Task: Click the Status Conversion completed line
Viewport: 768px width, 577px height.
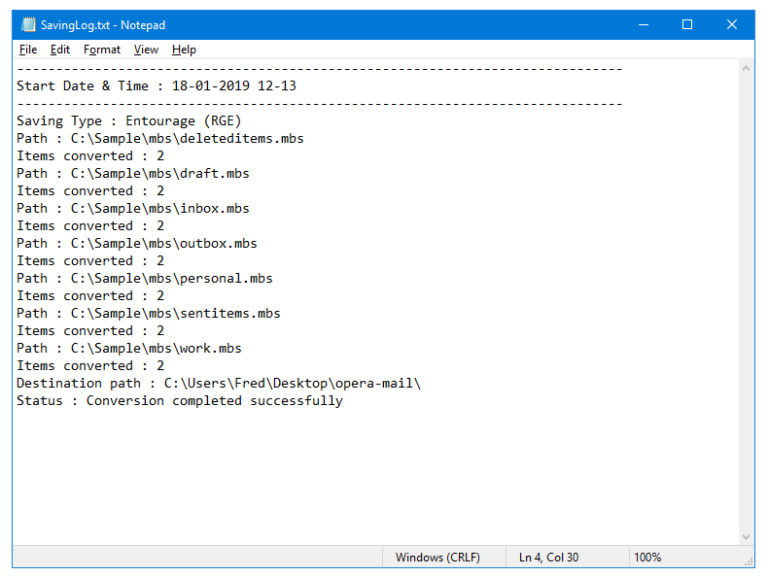Action: pos(180,401)
